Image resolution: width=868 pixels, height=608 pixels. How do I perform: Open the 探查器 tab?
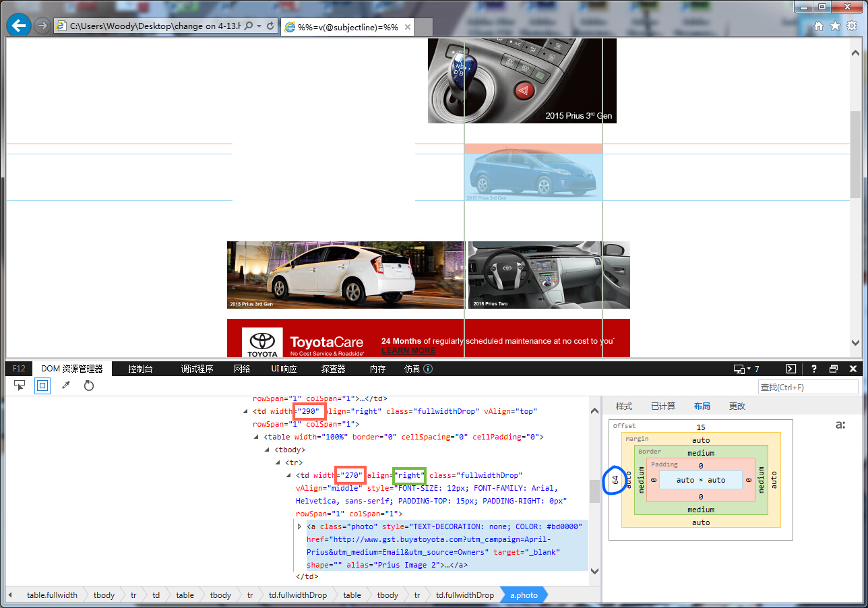(x=333, y=369)
